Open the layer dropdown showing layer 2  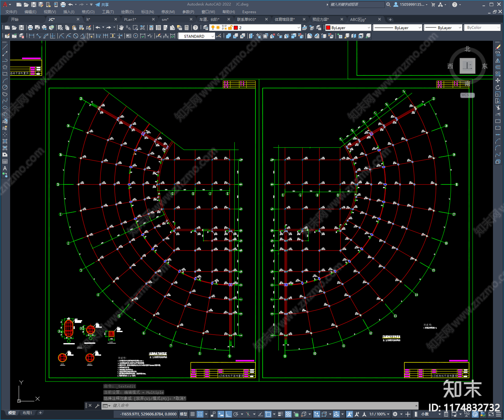pos(255,28)
